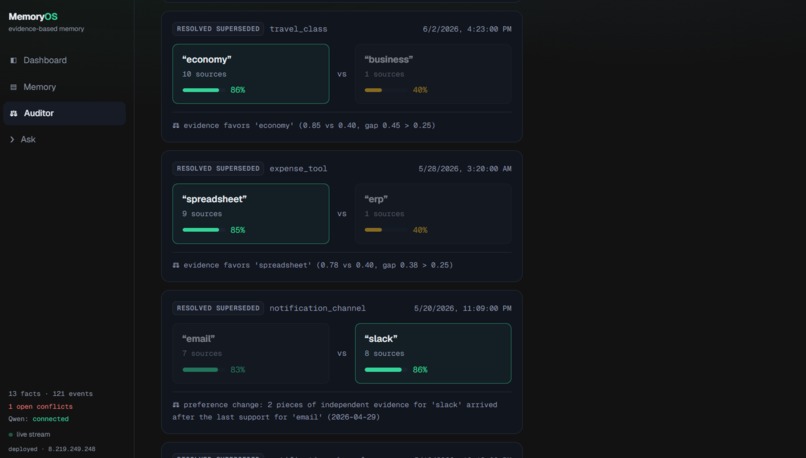806x458 pixels.
Task: Click timestamp 5/28/2026, 3:20:00 AM
Action: coord(465,169)
